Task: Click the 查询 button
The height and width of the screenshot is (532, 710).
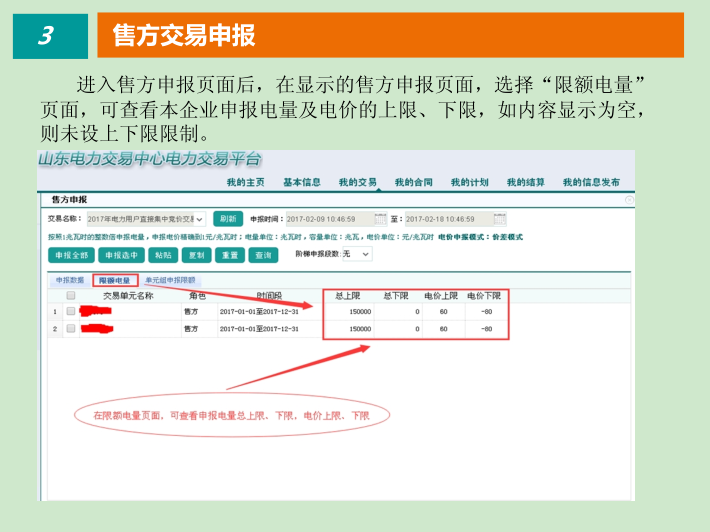Action: click(x=263, y=255)
